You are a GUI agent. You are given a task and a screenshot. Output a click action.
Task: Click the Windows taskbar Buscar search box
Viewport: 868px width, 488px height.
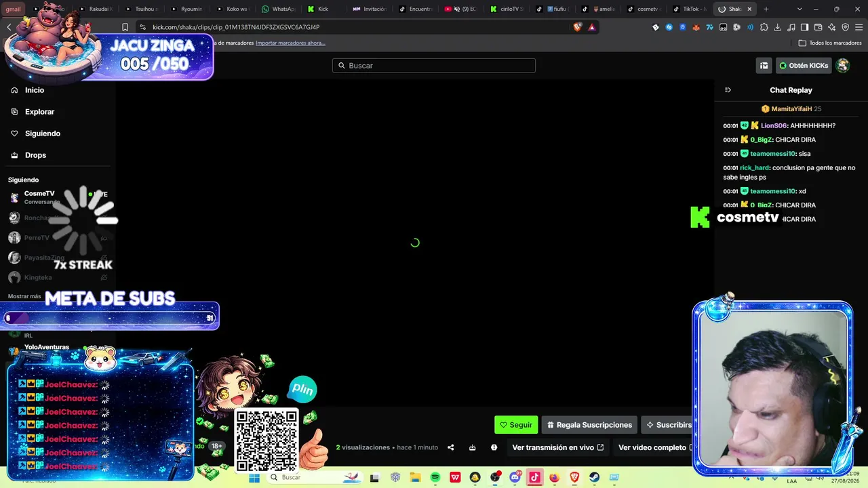pyautogui.click(x=314, y=477)
